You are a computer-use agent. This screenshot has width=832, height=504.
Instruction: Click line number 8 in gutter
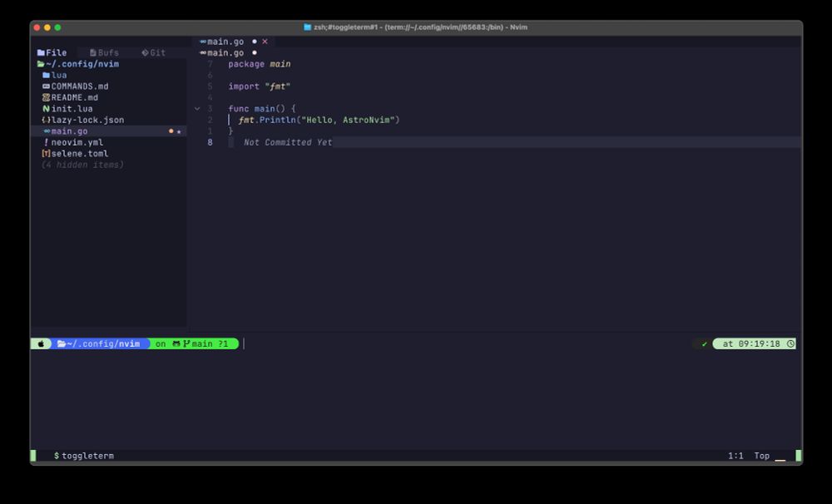[x=210, y=142]
